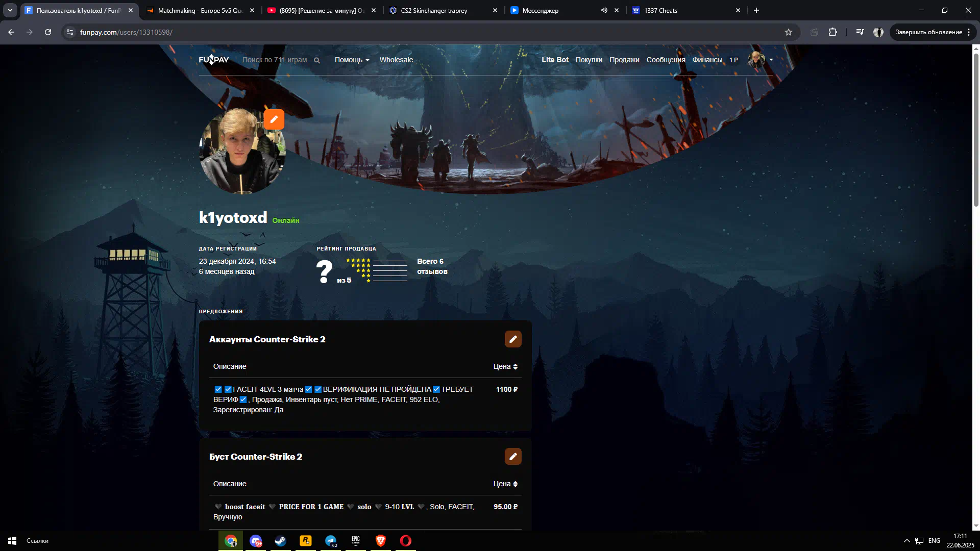Screen dimensions: 980x551
Task: Click the search magnifier icon
Action: (317, 60)
